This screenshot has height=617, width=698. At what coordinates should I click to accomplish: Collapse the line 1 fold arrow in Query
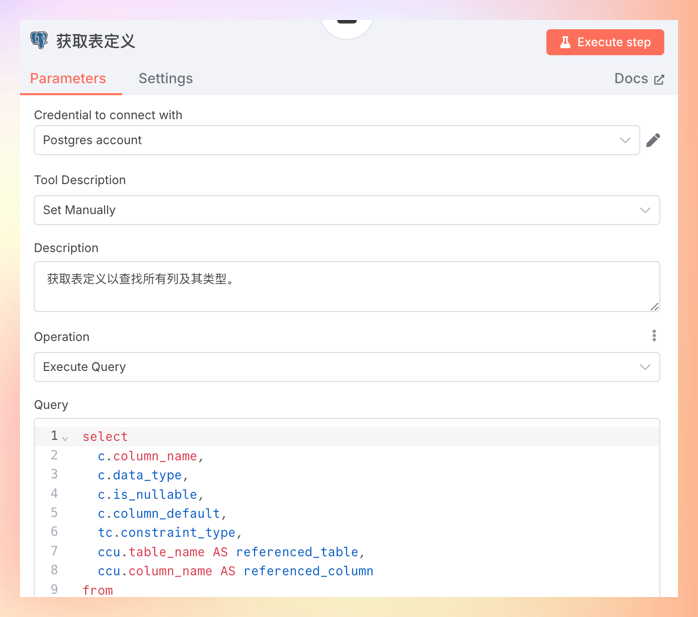pyautogui.click(x=65, y=438)
